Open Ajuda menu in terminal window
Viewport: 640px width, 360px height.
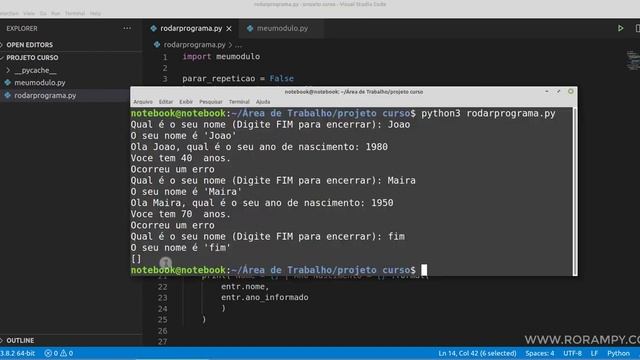point(263,102)
